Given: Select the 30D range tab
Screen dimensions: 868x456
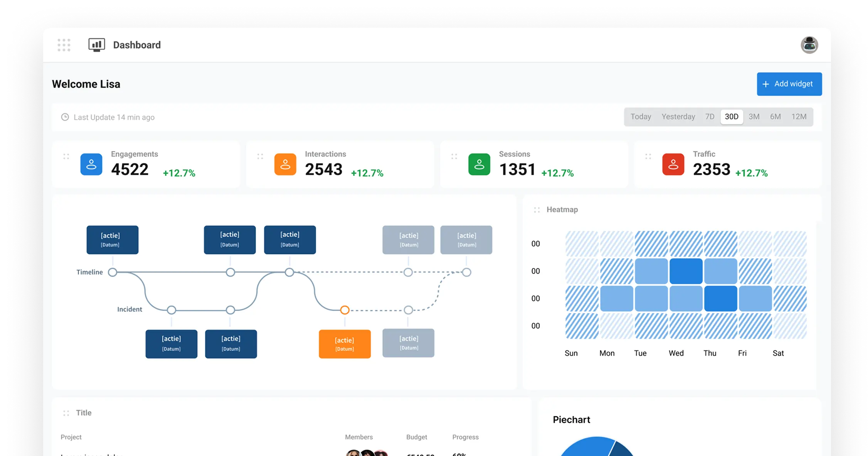Looking at the screenshot, I should click(x=732, y=117).
